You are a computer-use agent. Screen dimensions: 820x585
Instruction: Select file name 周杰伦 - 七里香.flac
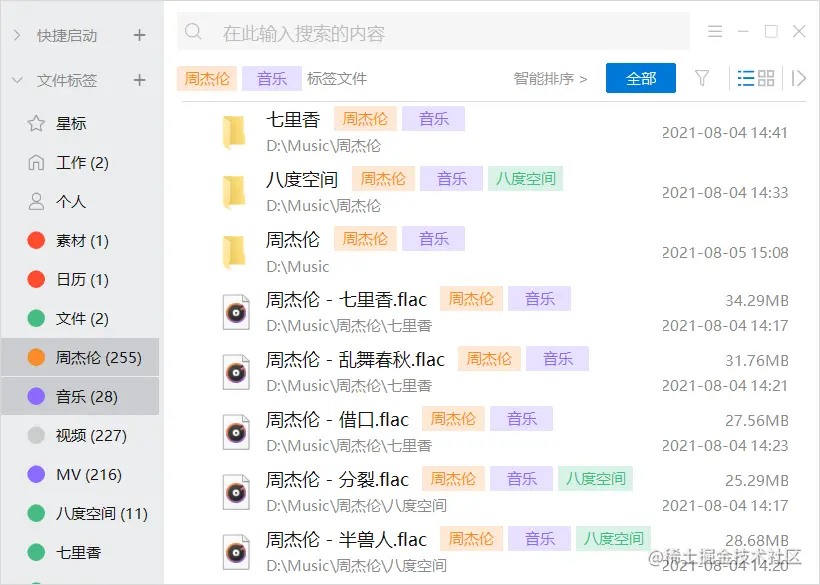(346, 300)
